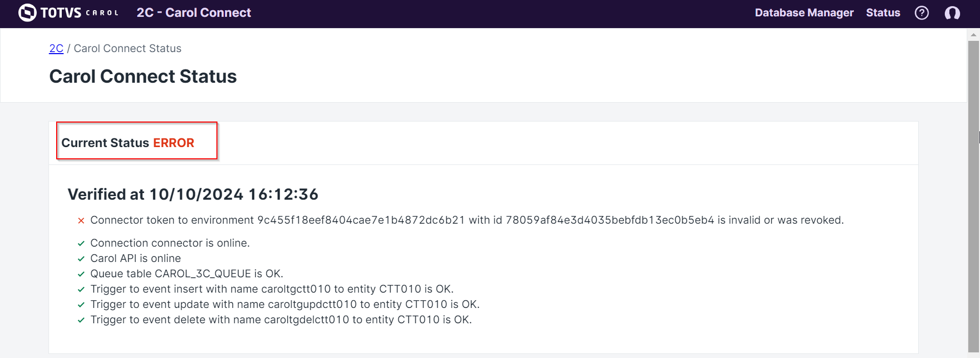This screenshot has height=358, width=980.
Task: Click the scrollbar up arrow
Action: pos(974,34)
